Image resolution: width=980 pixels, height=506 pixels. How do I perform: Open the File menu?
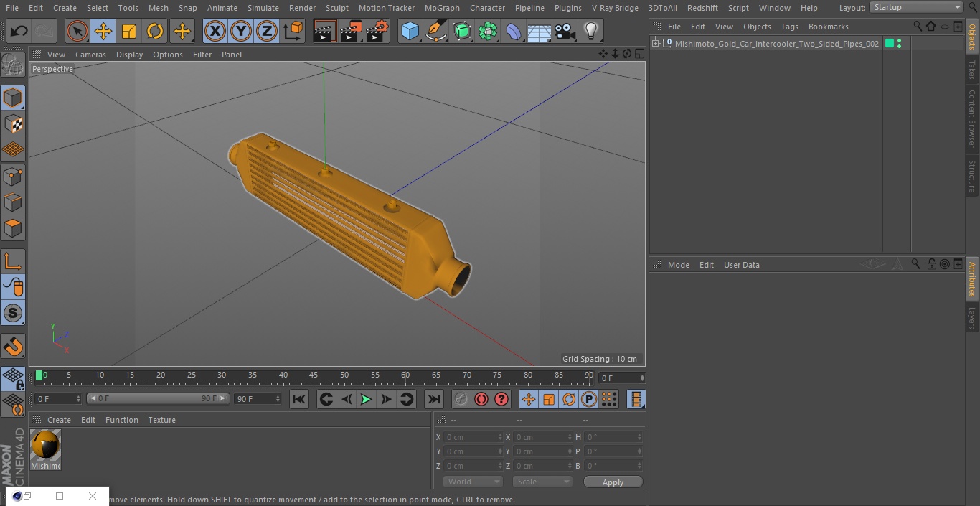[x=11, y=8]
